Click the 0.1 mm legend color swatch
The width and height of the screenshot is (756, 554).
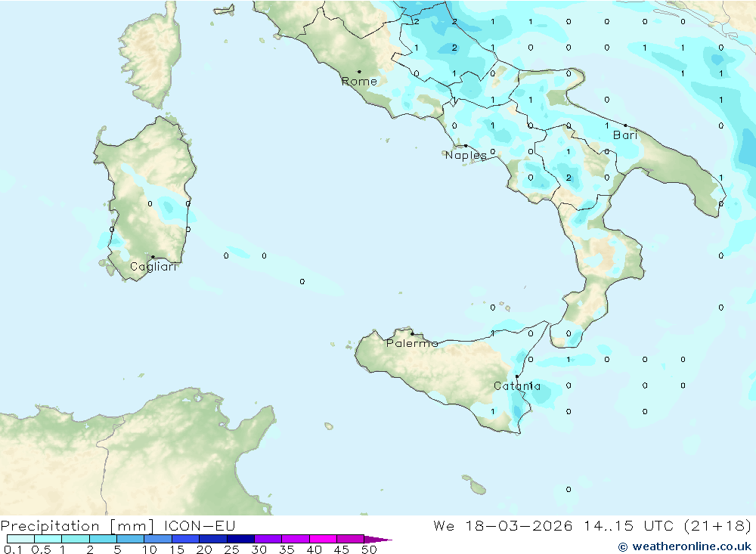coord(20,539)
